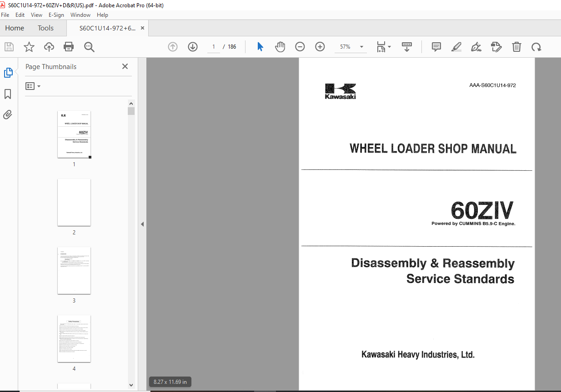Image resolution: width=561 pixels, height=392 pixels.
Task: Select page 3 thumbnail
Action: (x=74, y=270)
